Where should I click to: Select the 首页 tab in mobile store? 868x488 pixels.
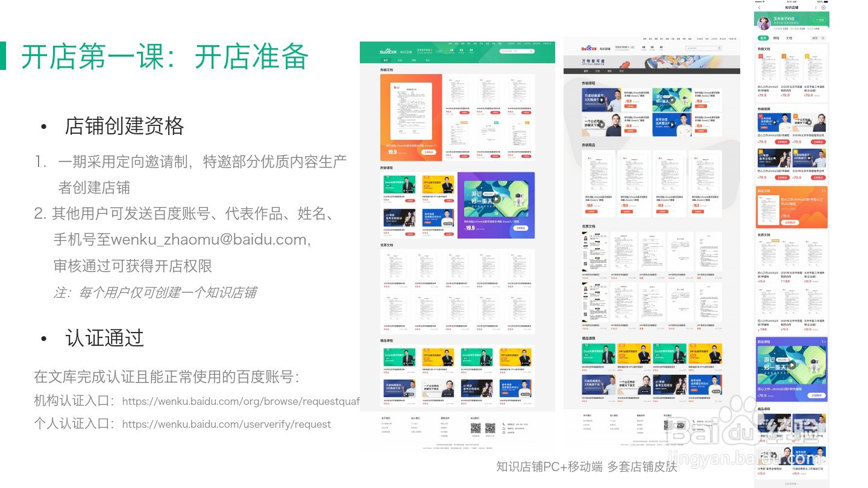coord(763,38)
